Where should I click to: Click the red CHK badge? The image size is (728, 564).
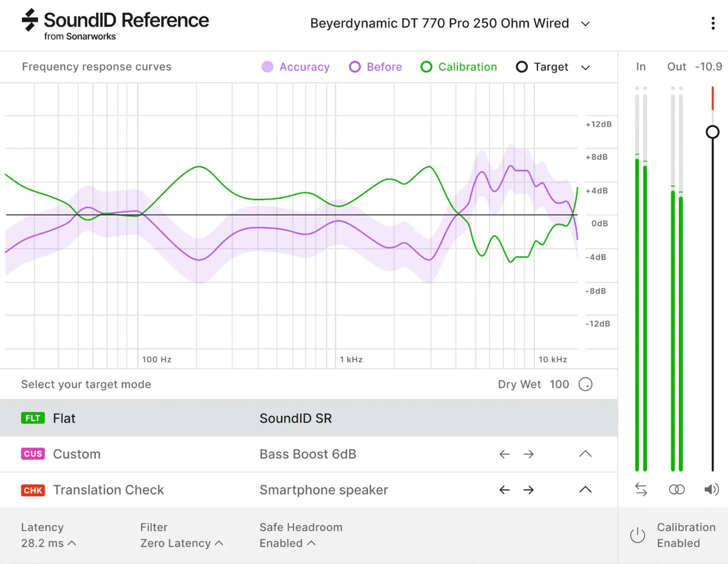pyautogui.click(x=33, y=490)
